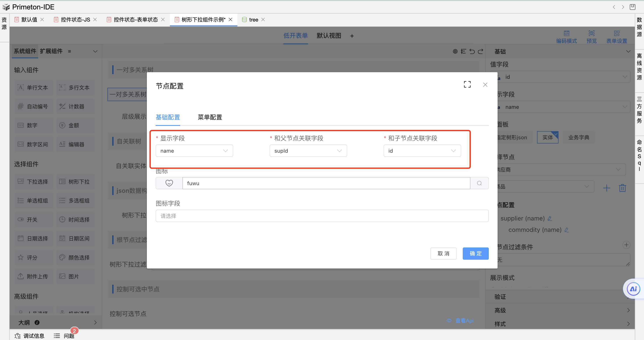Click the heart icon picker beside fuwu
644x340 pixels.
[x=169, y=183]
